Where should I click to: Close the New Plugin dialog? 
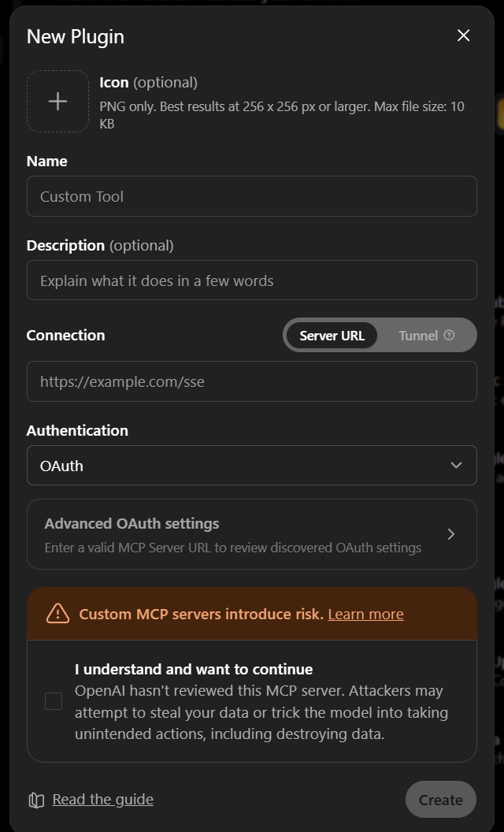click(x=463, y=35)
